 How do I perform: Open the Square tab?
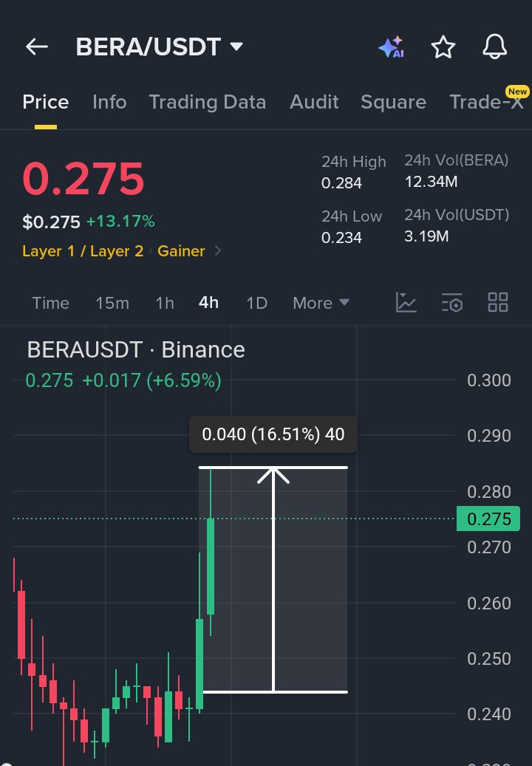pyautogui.click(x=393, y=102)
